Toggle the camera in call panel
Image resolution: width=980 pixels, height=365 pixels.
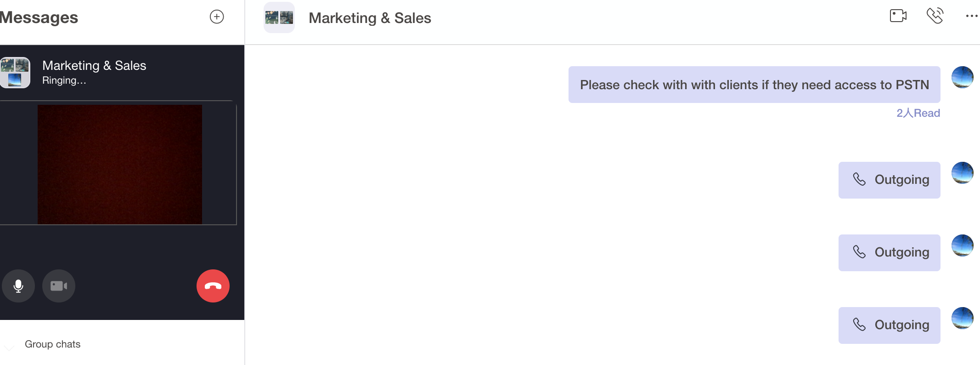coord(59,286)
